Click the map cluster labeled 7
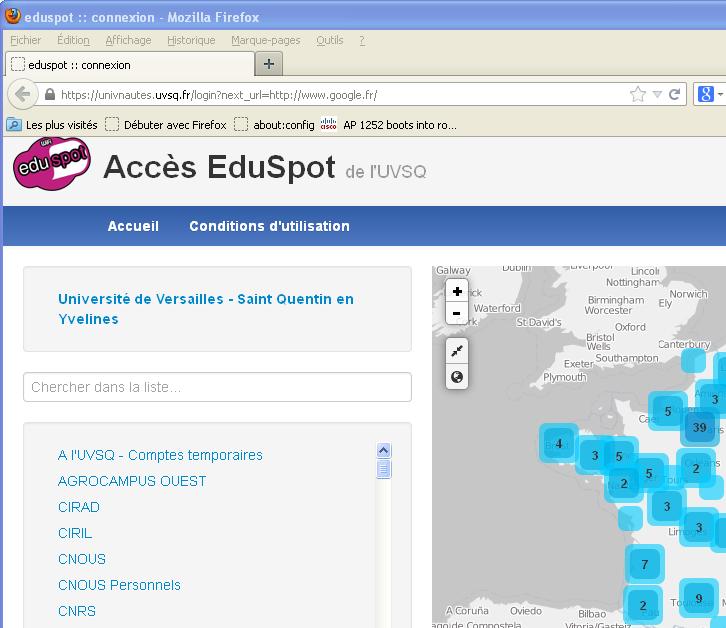 pyautogui.click(x=645, y=565)
